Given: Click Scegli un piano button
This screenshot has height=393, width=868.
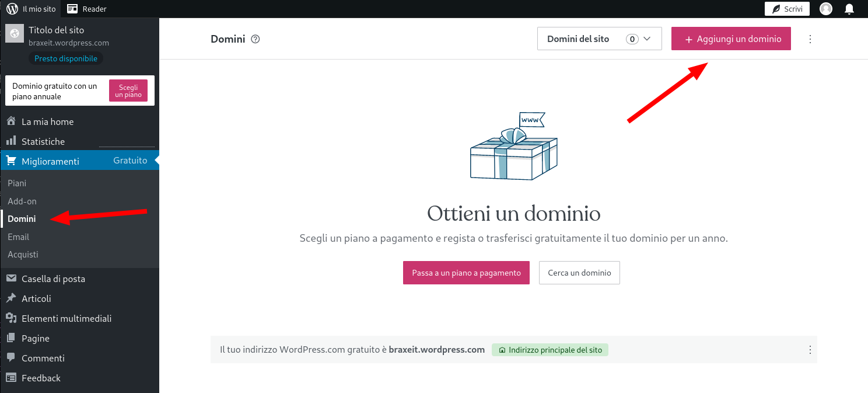Looking at the screenshot, I should tap(128, 91).
